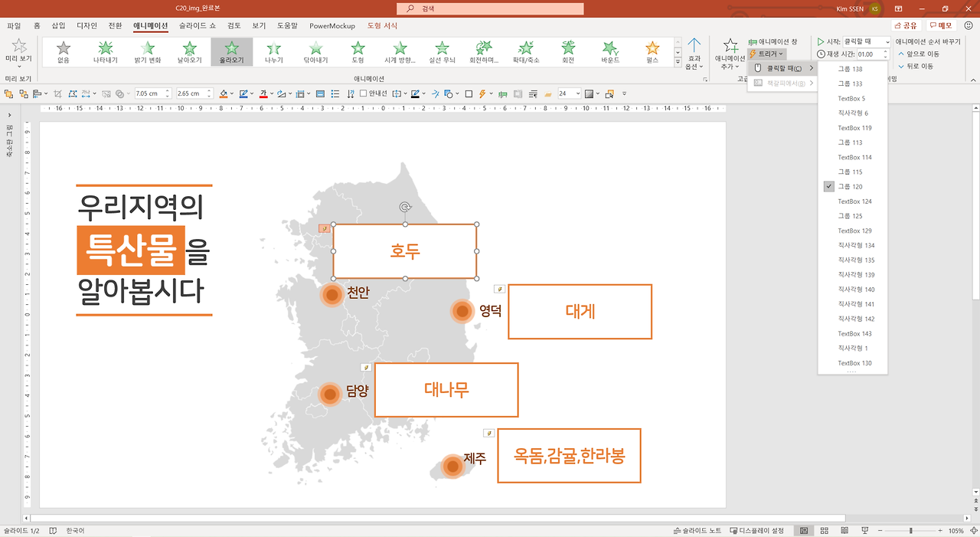Select trigger object 직사각형 6
Screen dimensions: 980x537
pos(853,113)
